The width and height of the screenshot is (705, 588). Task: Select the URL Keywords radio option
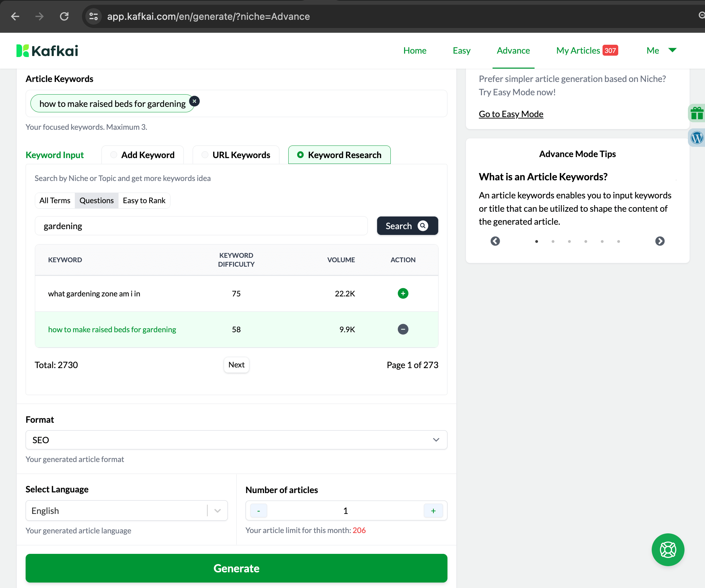pyautogui.click(x=205, y=155)
